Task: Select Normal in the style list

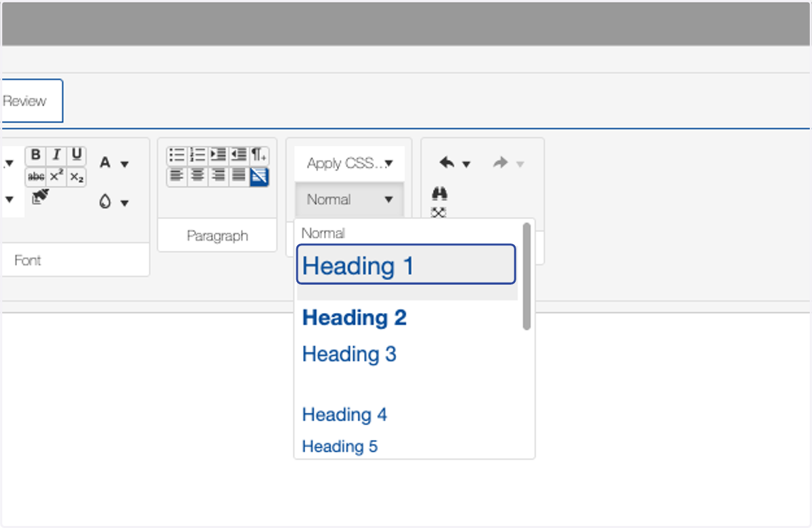Action: [x=406, y=233]
